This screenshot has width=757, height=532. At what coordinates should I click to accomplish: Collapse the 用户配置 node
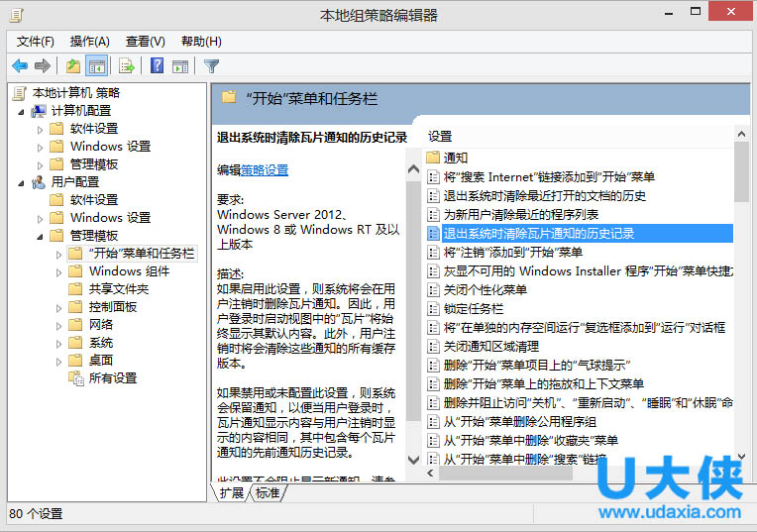21,183
